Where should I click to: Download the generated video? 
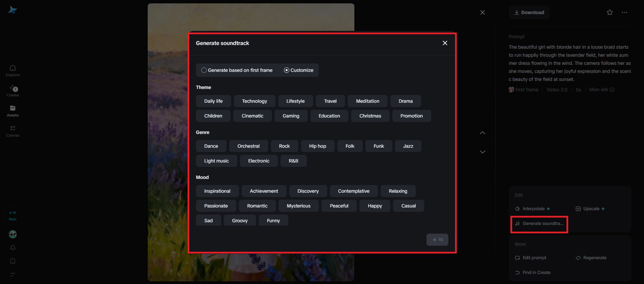[x=529, y=12]
